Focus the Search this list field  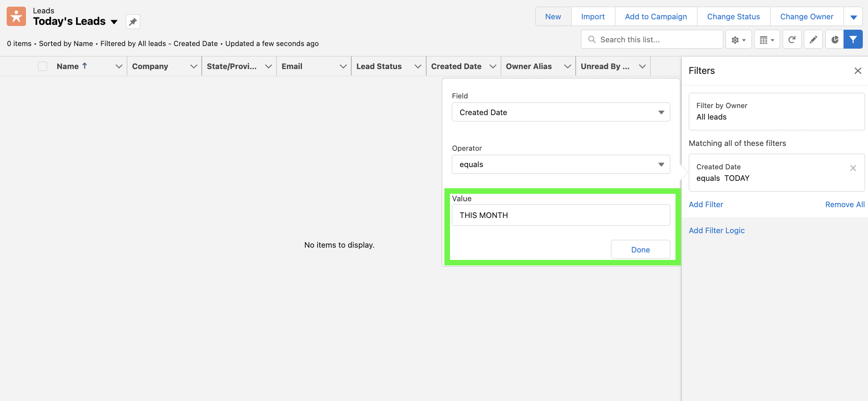(652, 39)
